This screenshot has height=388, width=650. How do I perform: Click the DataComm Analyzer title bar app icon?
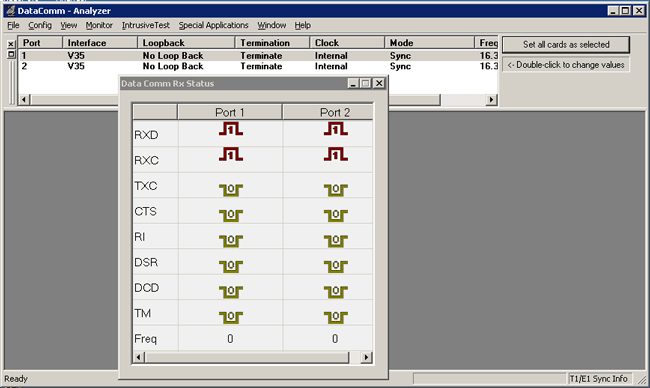11,11
